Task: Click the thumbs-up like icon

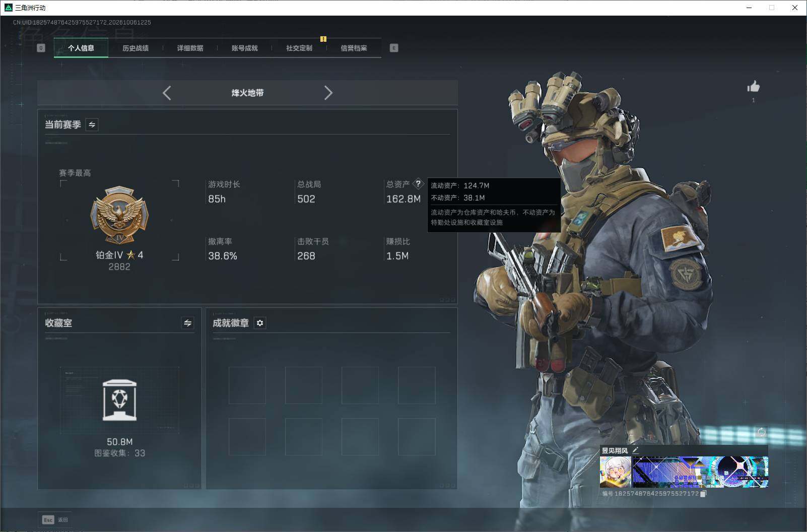Action: click(754, 87)
